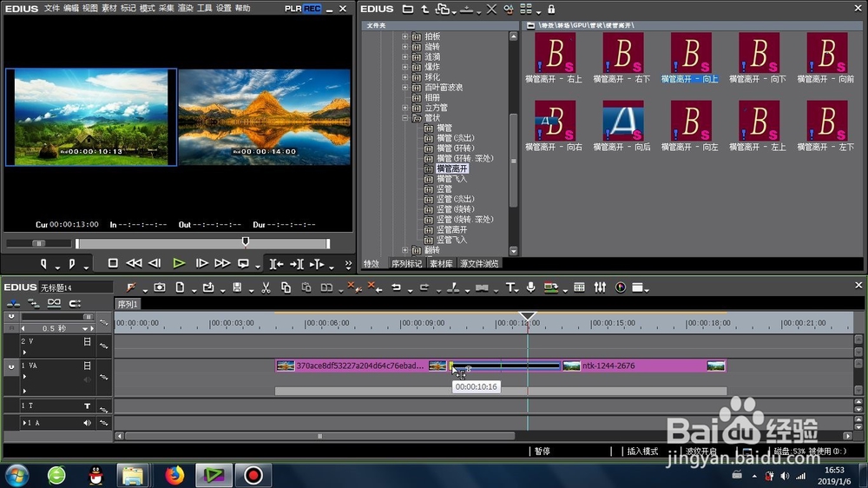
Task: Switch to the 素材库 tab
Action: point(441,264)
